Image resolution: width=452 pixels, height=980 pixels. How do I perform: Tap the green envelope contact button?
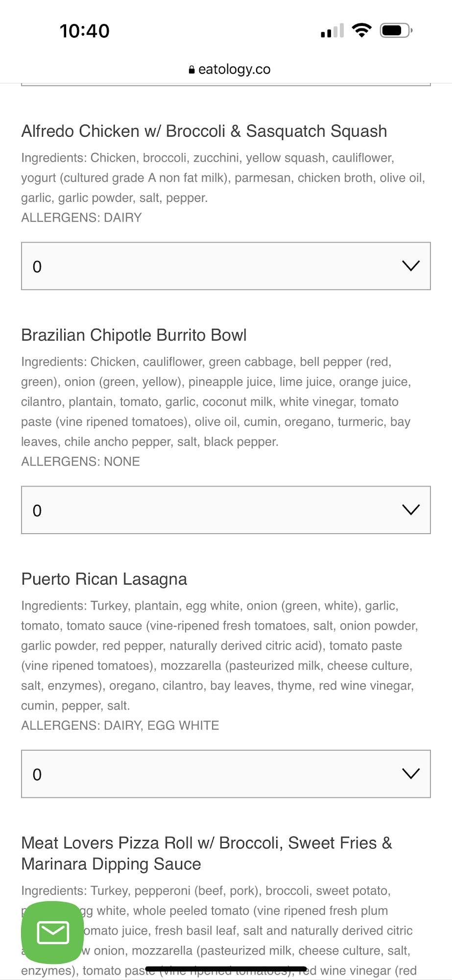(x=52, y=932)
